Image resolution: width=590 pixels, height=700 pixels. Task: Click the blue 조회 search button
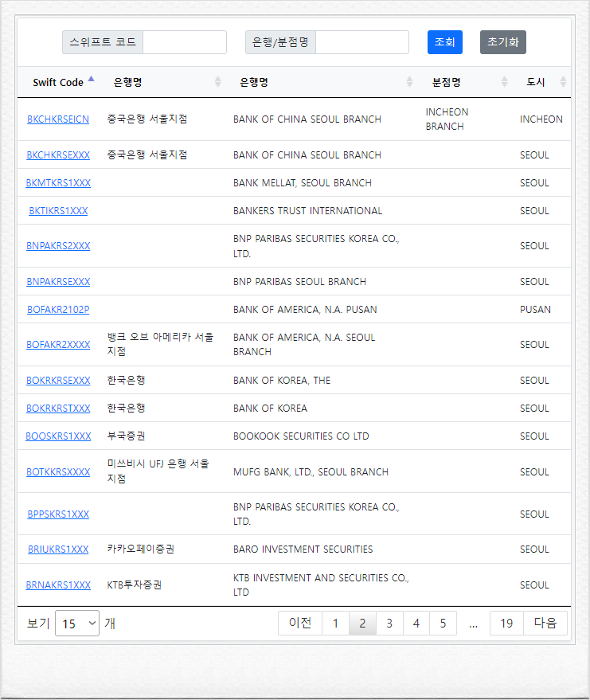[444, 42]
